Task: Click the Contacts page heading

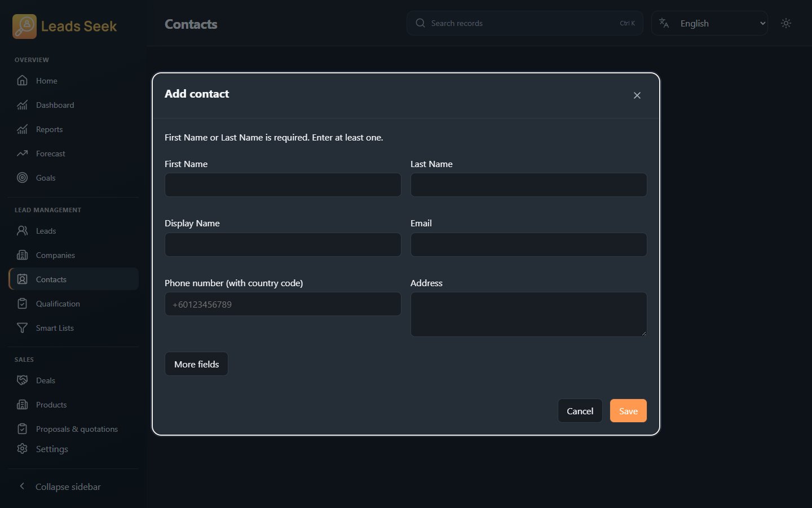Action: [191, 24]
